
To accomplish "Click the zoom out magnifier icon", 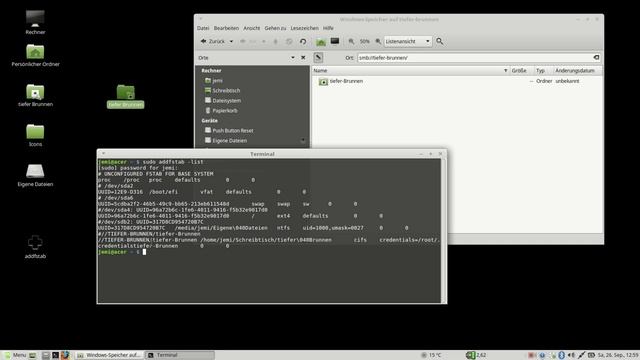I will pos(351,41).
